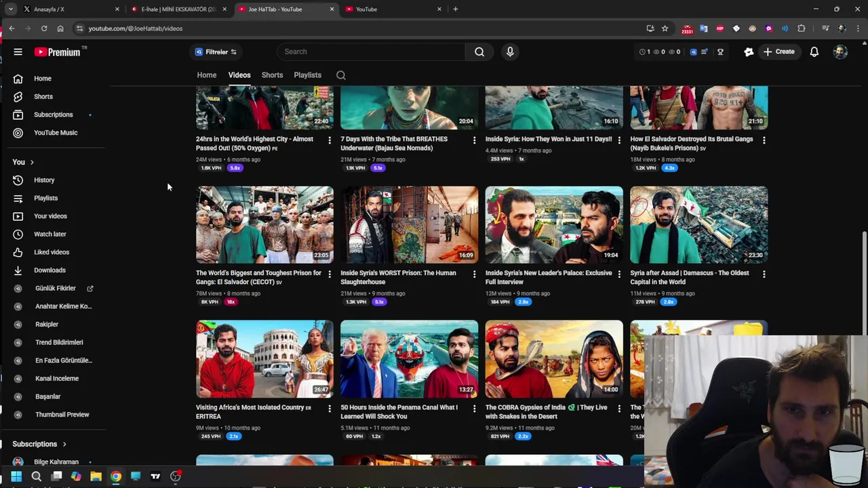
Task: Open Windows taskbar search
Action: [x=36, y=476]
